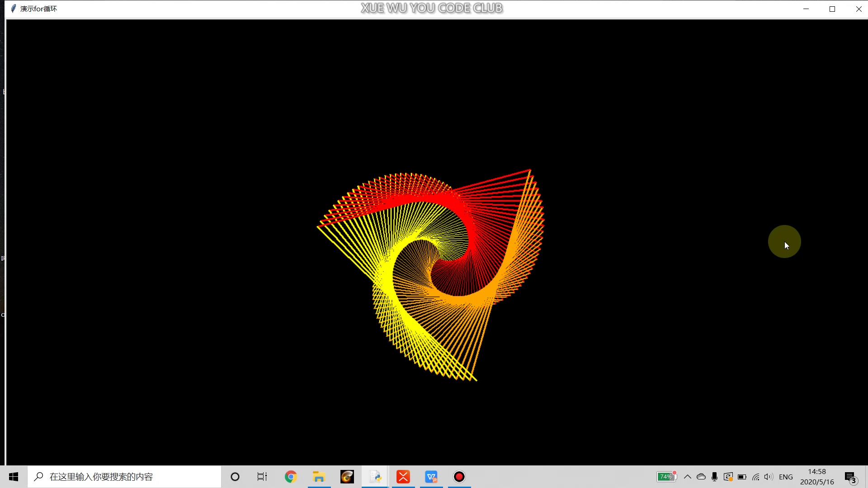Screen dimensions: 868x488
Task: Launch Google Chrome from the taskbar
Action: pyautogui.click(x=291, y=477)
